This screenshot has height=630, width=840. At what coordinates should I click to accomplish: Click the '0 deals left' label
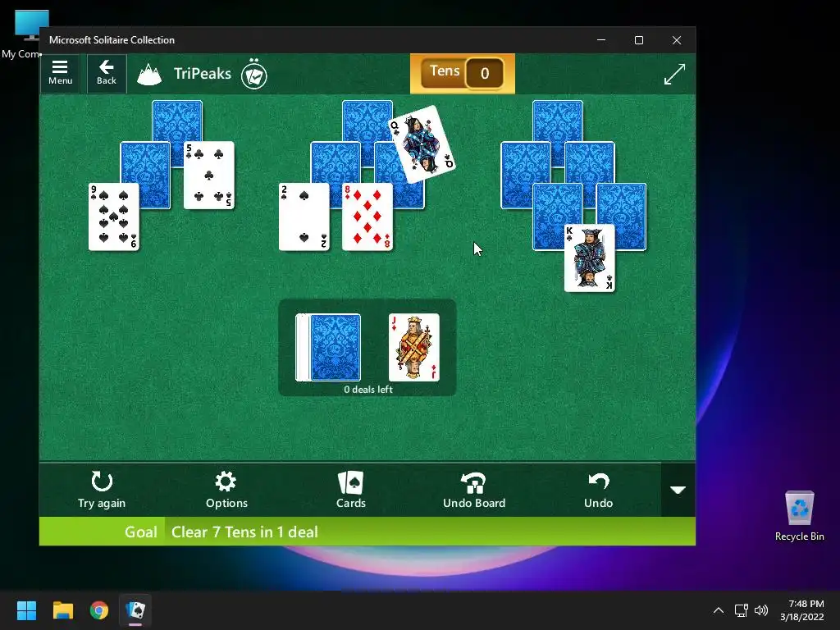tap(368, 390)
